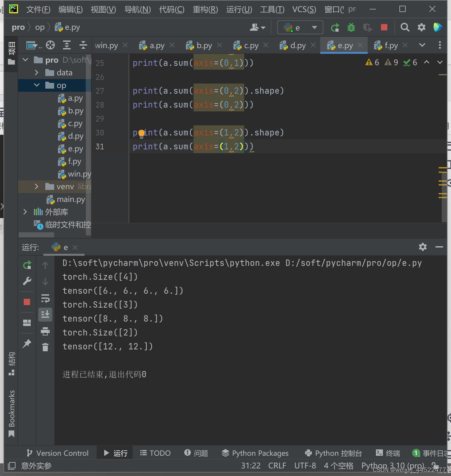
Task: Open run configuration wrench in Run panel
Action: [x=27, y=281]
